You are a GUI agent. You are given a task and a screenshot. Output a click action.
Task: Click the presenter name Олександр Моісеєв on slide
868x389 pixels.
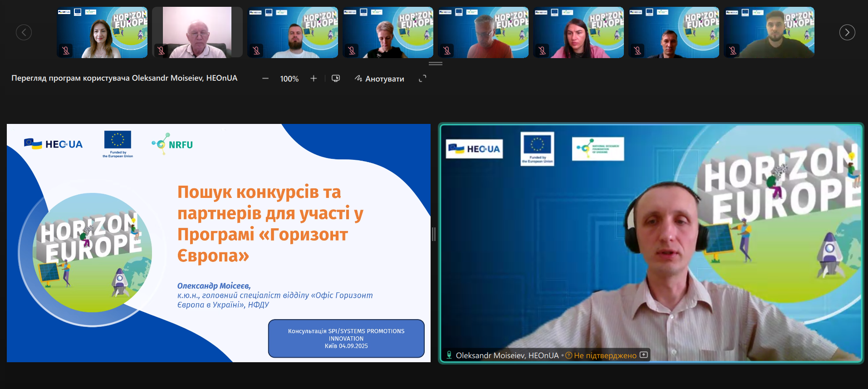(x=214, y=286)
